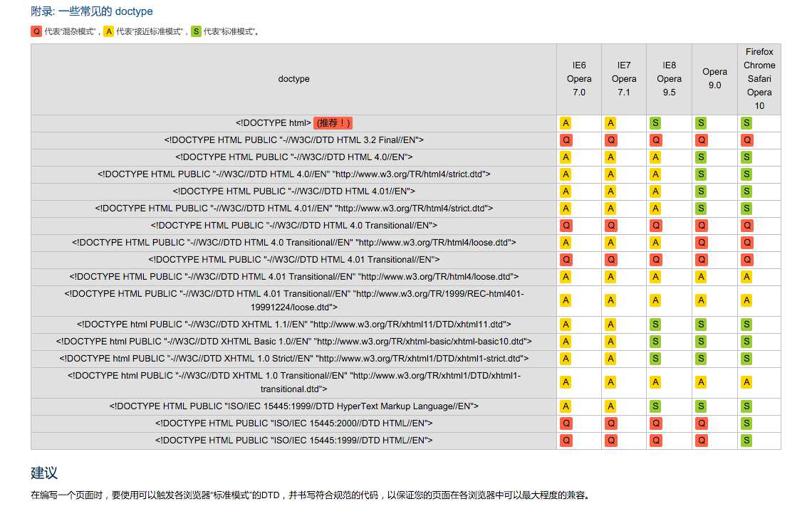This screenshot has height=521, width=812.
Task: Click IE8 column S badge in <!DOCTYPE html> row
Action: [x=656, y=123]
